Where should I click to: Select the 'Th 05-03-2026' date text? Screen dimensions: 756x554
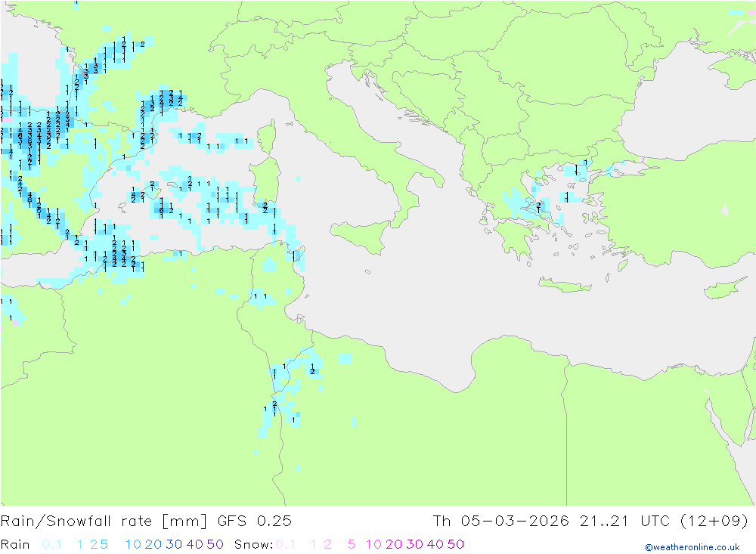(x=500, y=522)
